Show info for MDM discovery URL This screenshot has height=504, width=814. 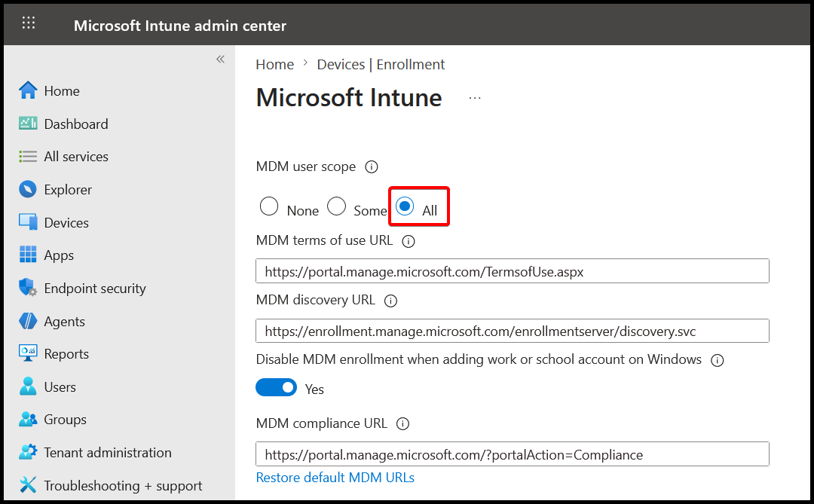pyautogui.click(x=391, y=301)
